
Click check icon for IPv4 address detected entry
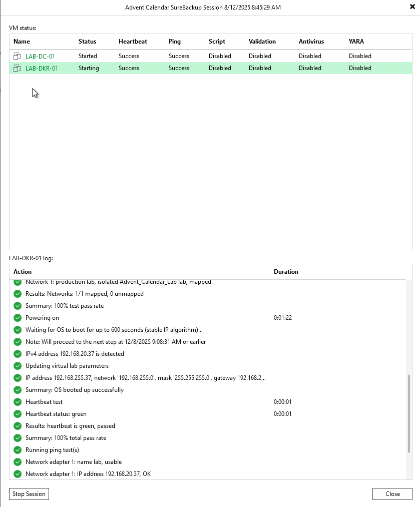click(18, 354)
